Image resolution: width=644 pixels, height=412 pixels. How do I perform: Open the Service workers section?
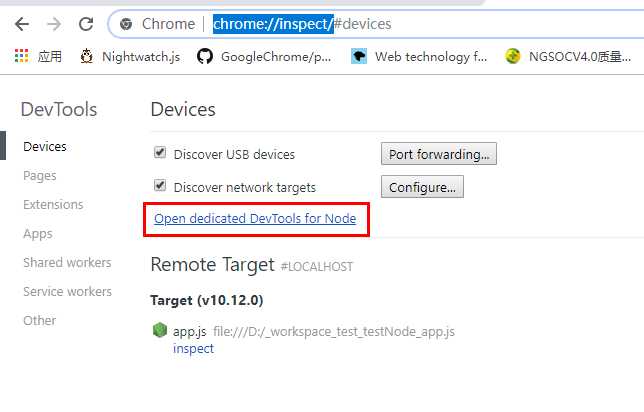point(67,291)
